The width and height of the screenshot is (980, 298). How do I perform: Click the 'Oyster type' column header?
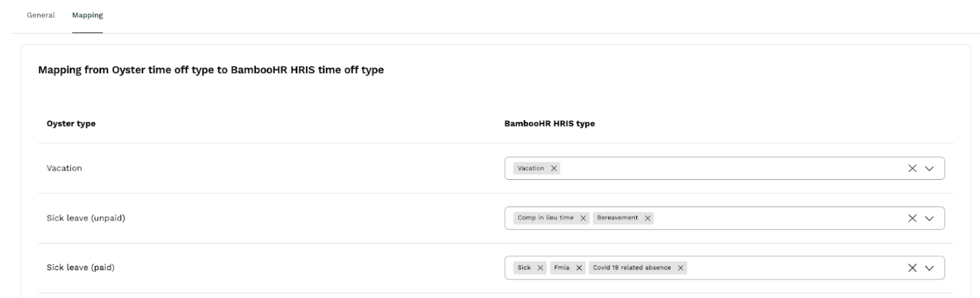[x=70, y=124]
